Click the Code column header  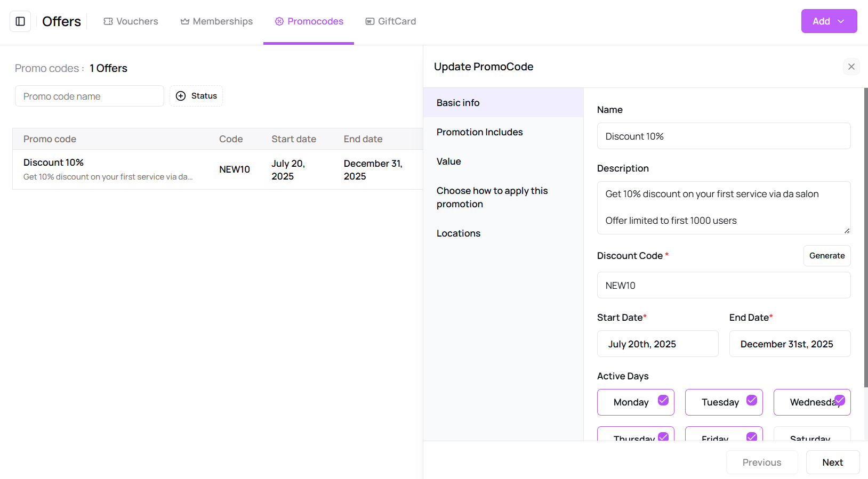pos(231,139)
